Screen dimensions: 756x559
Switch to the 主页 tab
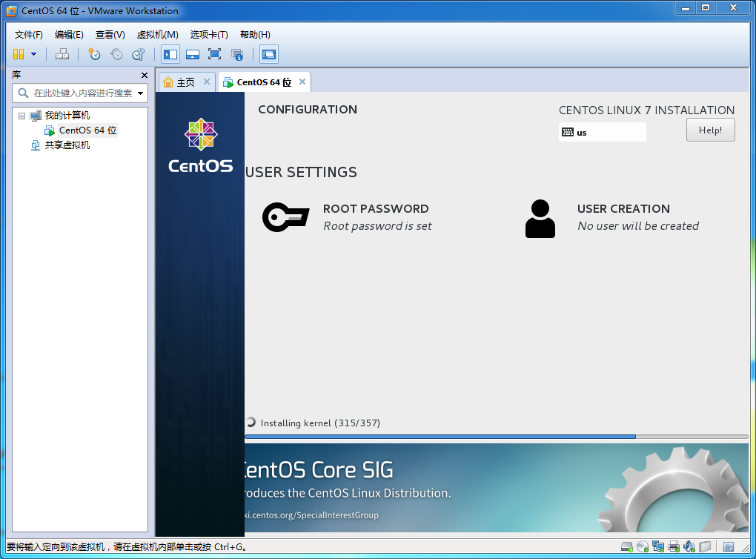[185, 82]
